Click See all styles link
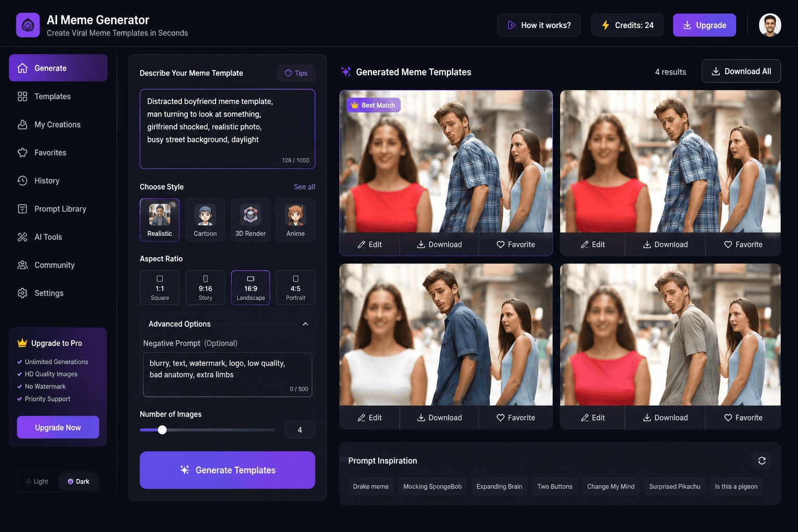Viewport: 798px width, 532px height. coord(304,187)
